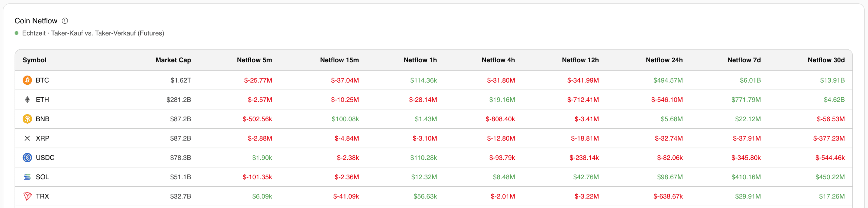Image resolution: width=868 pixels, height=208 pixels.
Task: Click the Ethereum diamond icon
Action: [x=27, y=100]
